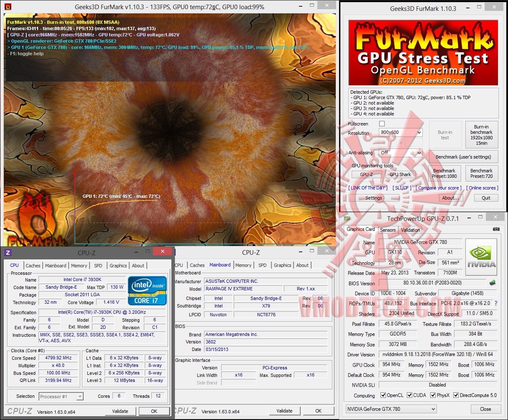Switch to Caches tab in right CPU-Z

197,265
